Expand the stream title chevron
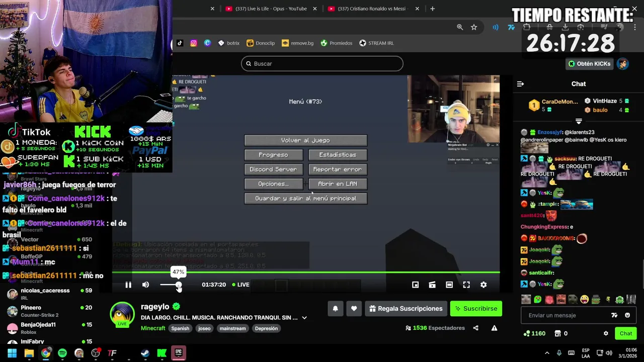644x362 pixels. [x=304, y=318]
